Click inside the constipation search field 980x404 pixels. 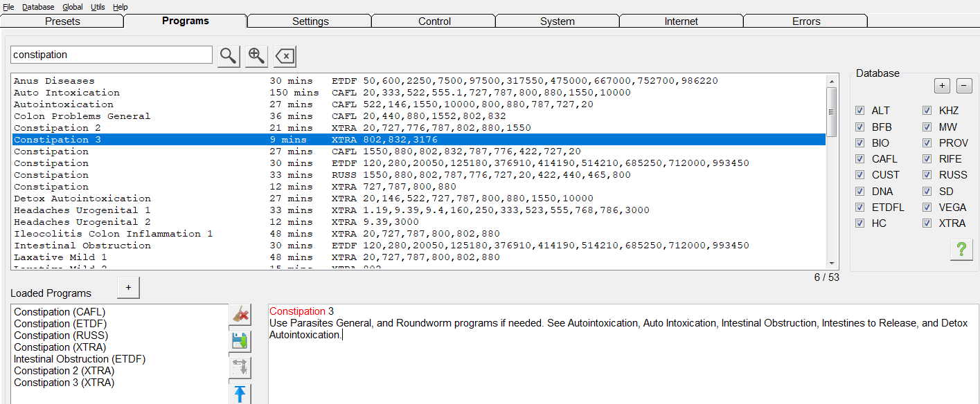(111, 55)
